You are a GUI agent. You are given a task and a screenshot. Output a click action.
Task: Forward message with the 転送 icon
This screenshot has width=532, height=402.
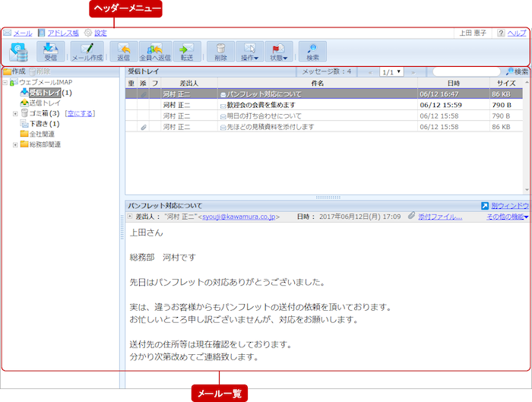187,51
